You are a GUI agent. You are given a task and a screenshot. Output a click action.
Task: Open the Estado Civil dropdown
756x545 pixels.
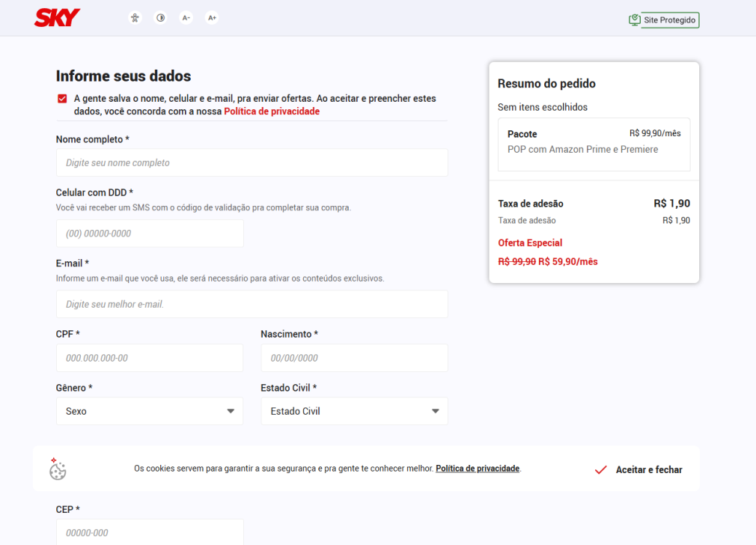coord(354,411)
